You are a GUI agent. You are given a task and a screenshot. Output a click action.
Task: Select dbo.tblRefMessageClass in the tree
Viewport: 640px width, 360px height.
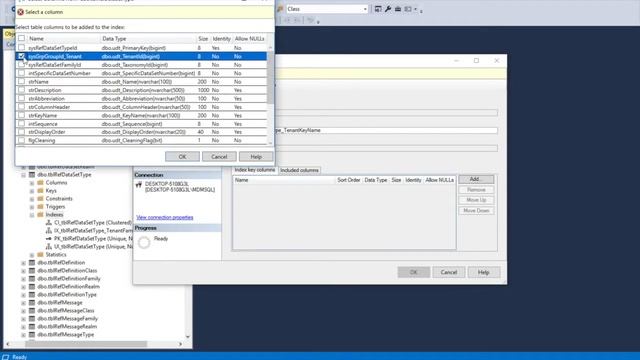pos(66,311)
